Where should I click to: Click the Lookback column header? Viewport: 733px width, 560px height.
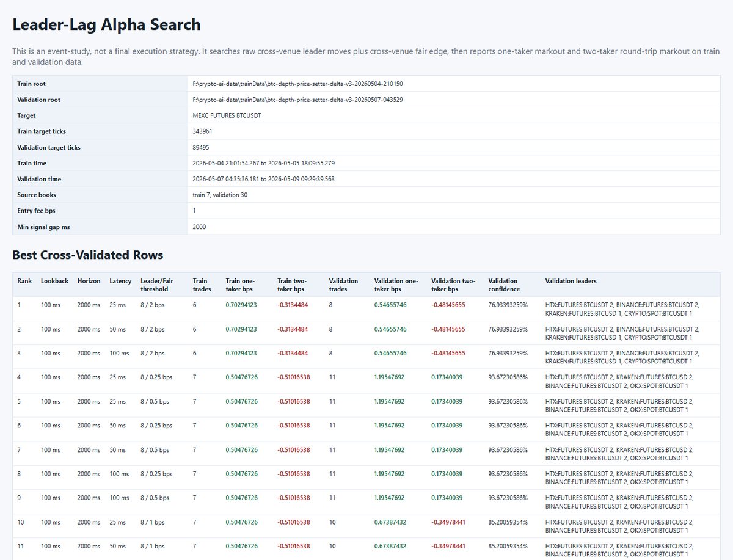(x=54, y=281)
